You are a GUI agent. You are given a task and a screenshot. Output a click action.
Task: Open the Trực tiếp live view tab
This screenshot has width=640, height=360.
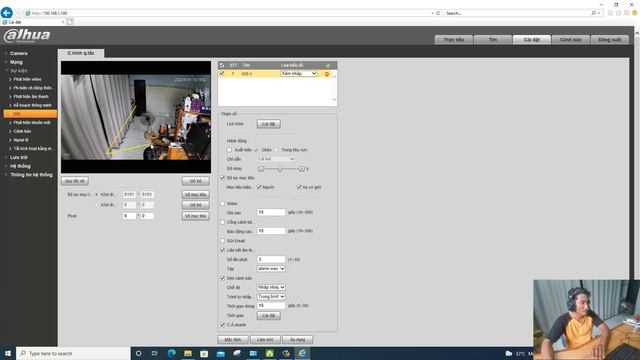(x=454, y=40)
